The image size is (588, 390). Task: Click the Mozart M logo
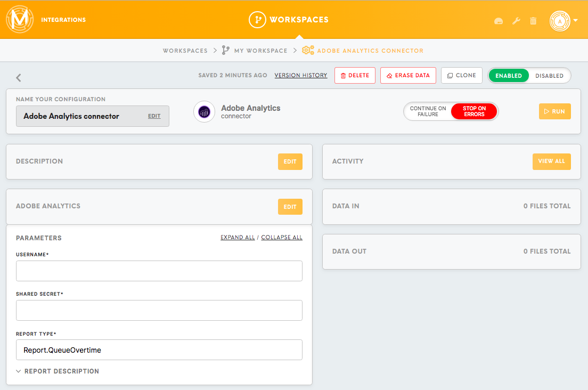20,19
